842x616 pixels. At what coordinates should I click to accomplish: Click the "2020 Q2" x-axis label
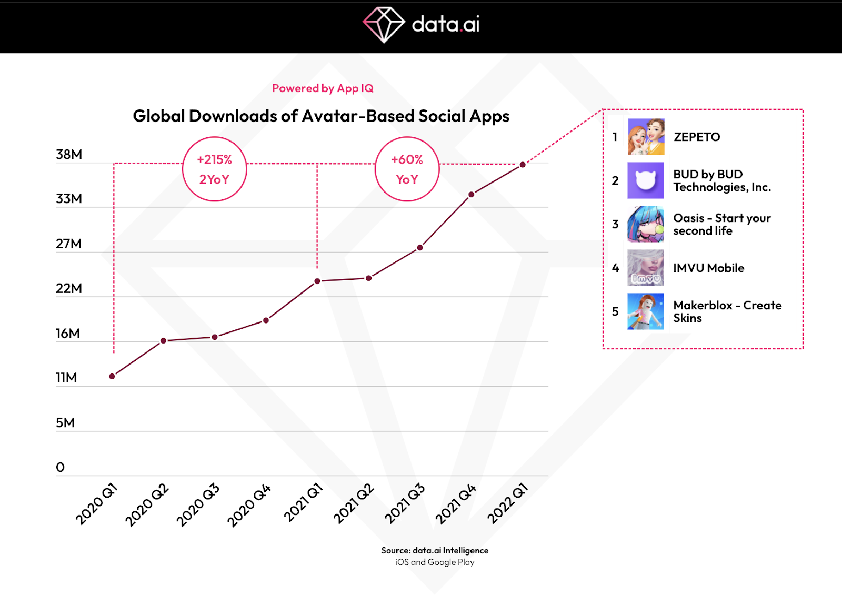pyautogui.click(x=147, y=504)
